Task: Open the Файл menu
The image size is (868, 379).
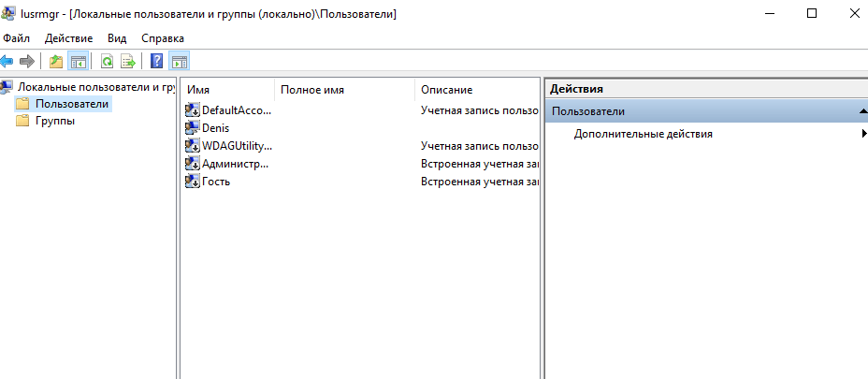Action: tap(16, 38)
